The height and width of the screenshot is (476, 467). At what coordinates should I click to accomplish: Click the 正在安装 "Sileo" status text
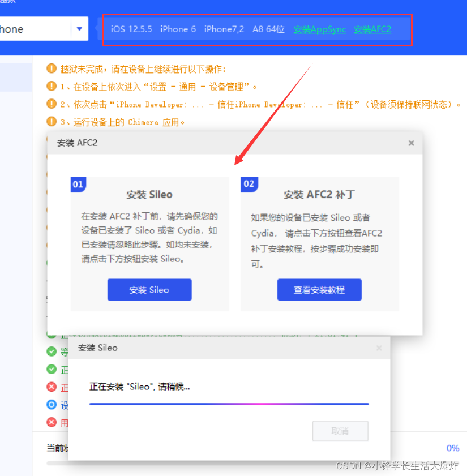(140, 387)
